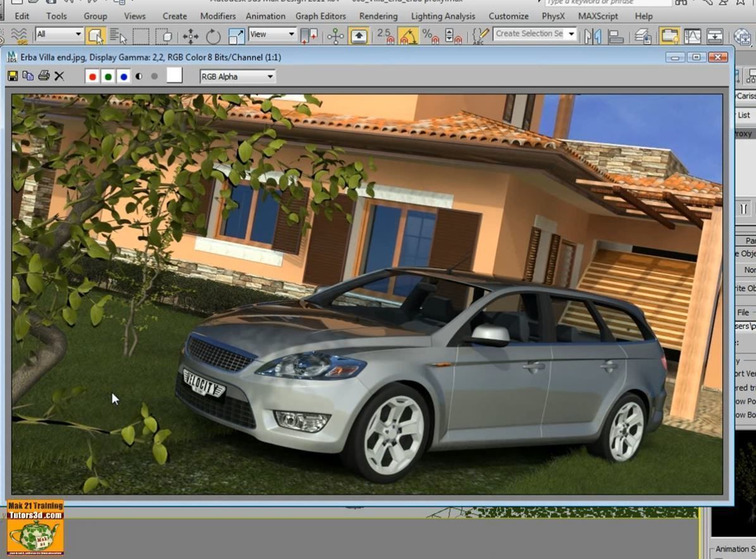
Task: Open the Modifiers menu
Action: tap(218, 16)
